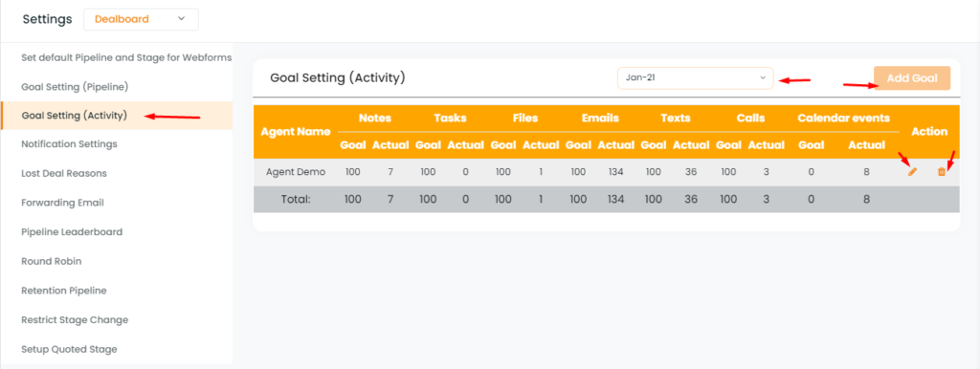Open the Dealboard settings dropdown
Image resolution: width=980 pixels, height=369 pixels.
[142, 19]
